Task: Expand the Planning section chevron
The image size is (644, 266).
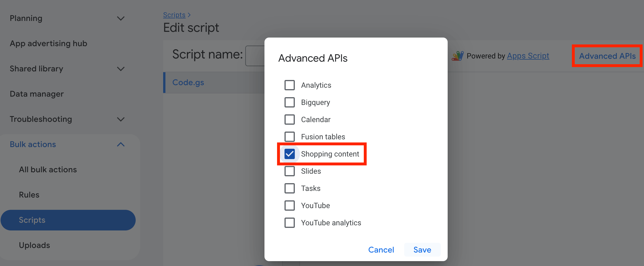Action: (121, 18)
